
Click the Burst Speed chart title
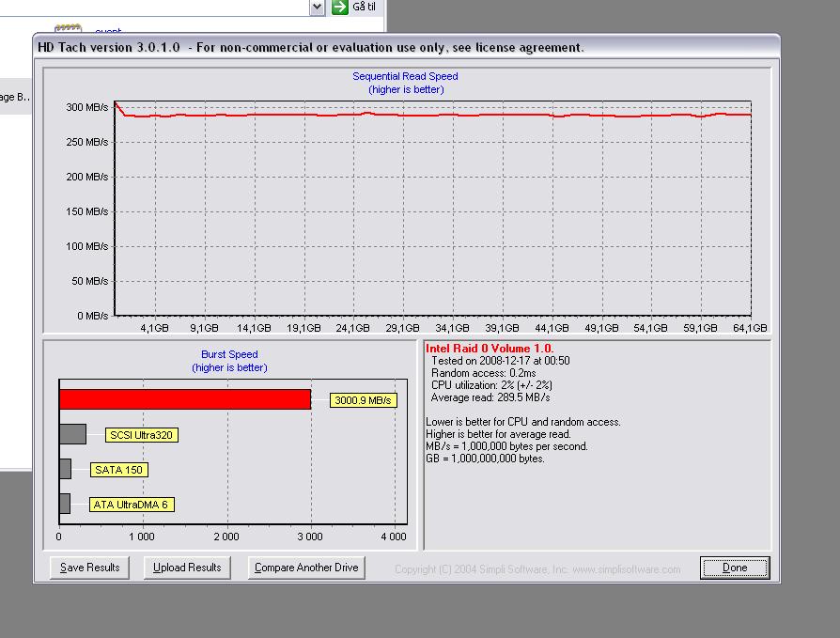(x=229, y=354)
